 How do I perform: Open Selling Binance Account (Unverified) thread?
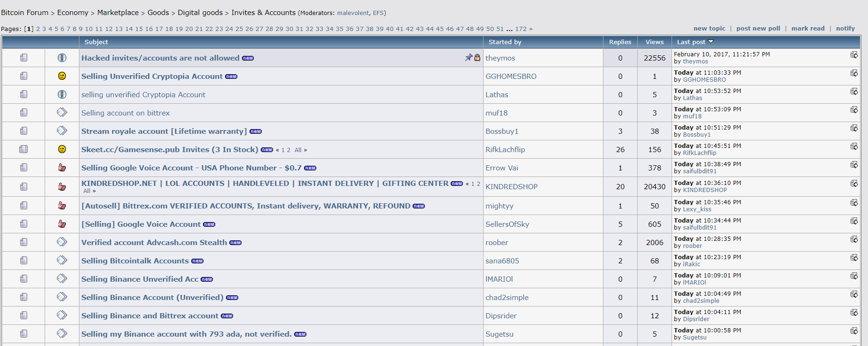coord(152,298)
